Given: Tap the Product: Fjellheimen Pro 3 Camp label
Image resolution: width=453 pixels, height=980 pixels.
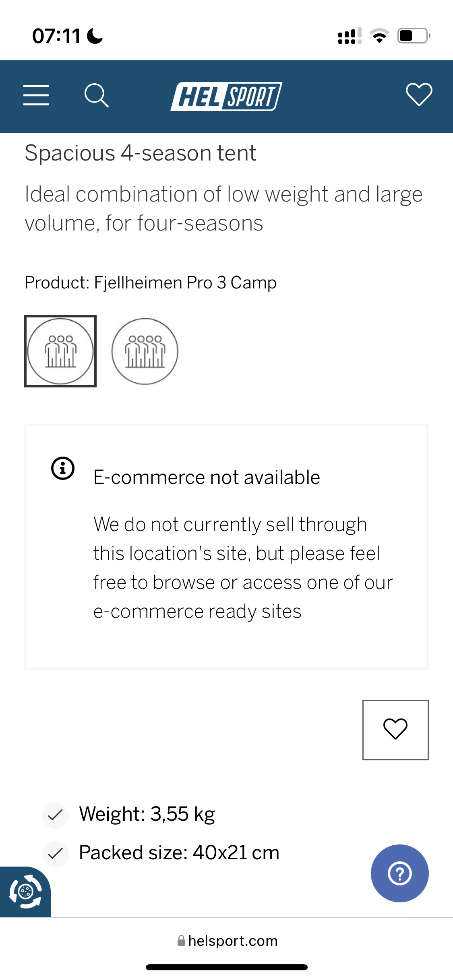Looking at the screenshot, I should 151,283.
